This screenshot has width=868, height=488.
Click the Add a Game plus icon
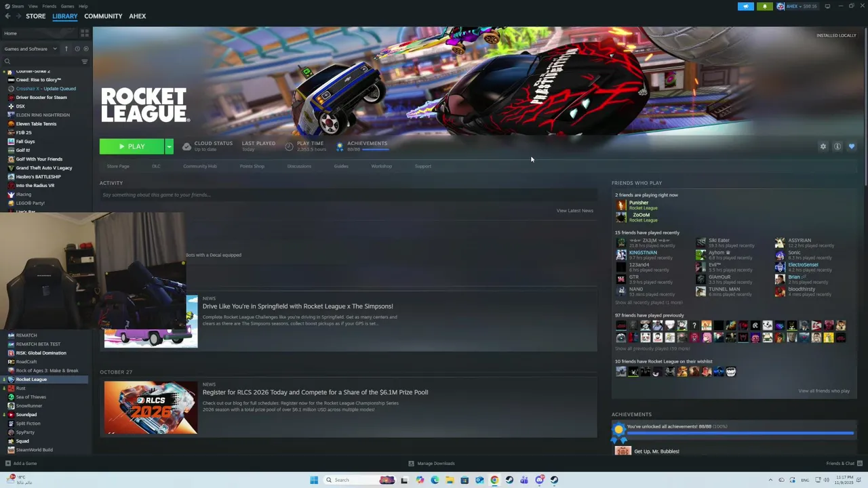pos(8,464)
